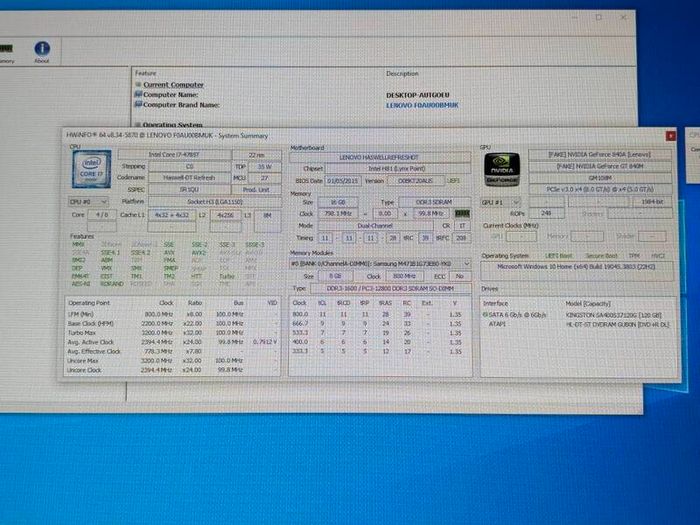Open the LENOVO F0AU00BMUK brand link
This screenshot has height=525, width=700.
(x=422, y=105)
